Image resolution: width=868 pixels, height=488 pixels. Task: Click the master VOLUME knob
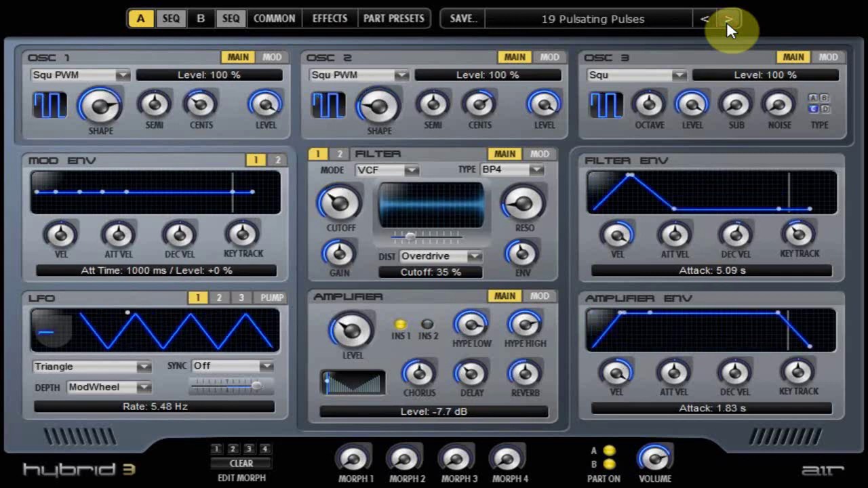click(x=655, y=459)
